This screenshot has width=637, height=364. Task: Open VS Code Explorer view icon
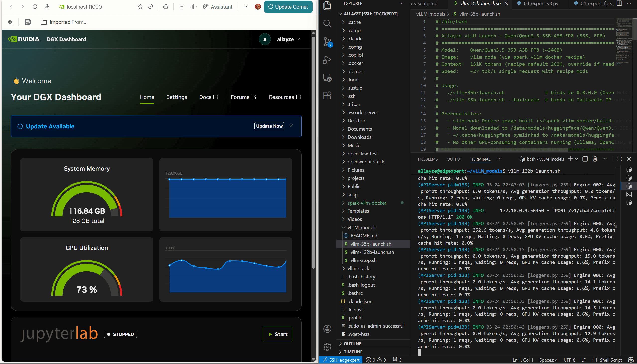327,5
